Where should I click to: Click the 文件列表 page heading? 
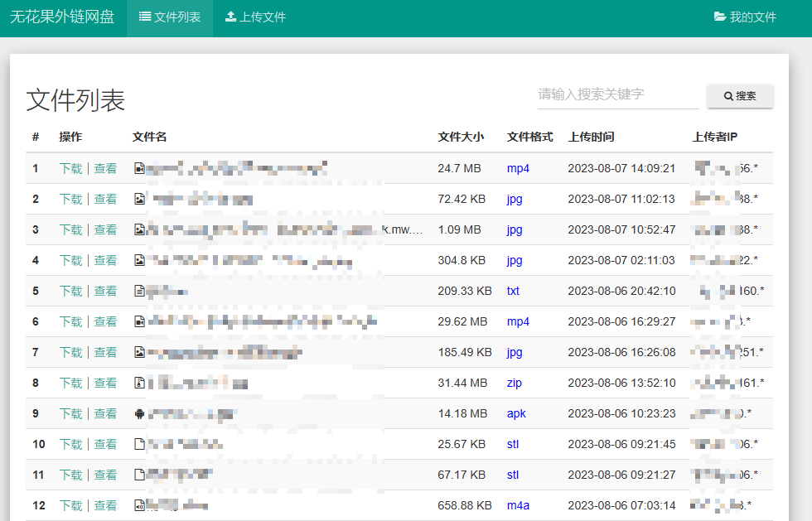(x=75, y=100)
